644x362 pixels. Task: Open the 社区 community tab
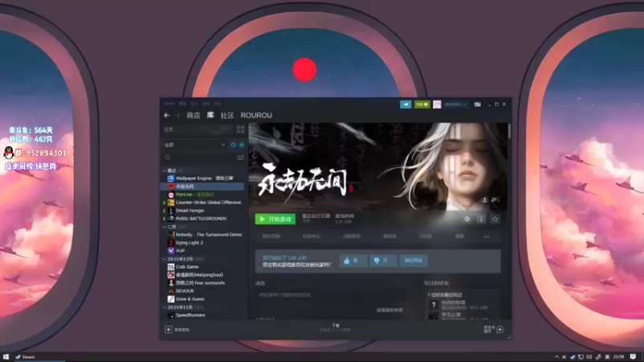pos(227,115)
